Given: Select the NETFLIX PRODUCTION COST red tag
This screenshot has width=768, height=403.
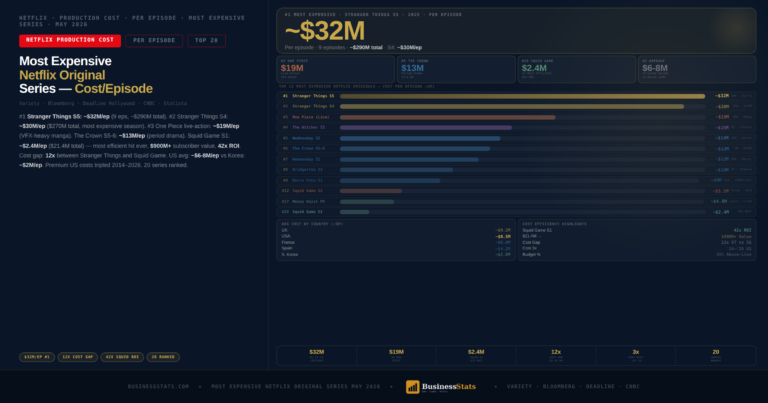Looking at the screenshot, I should click(x=70, y=41).
